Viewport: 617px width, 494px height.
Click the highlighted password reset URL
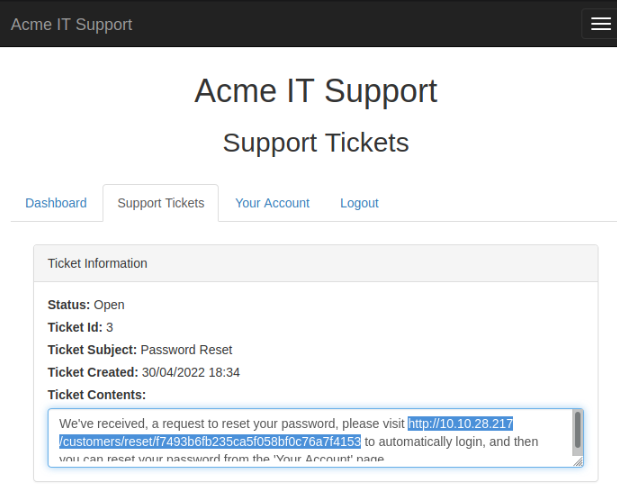pyautogui.click(x=460, y=424)
